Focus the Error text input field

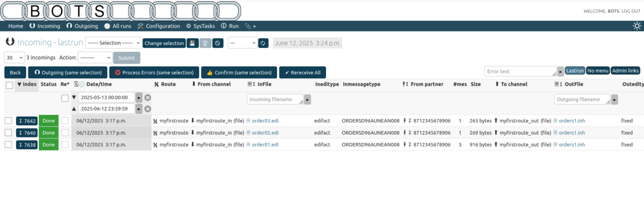click(x=521, y=71)
